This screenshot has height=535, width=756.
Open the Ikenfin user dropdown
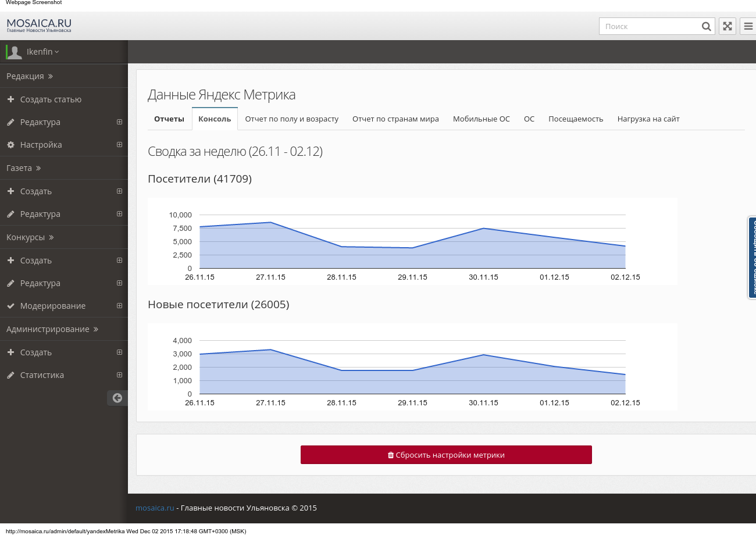tap(42, 52)
